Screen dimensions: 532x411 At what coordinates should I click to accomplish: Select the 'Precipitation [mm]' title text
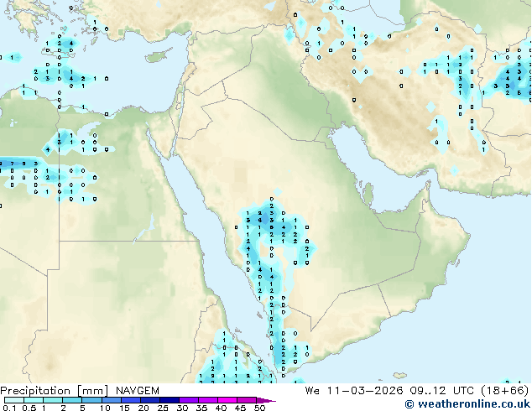click(55, 391)
